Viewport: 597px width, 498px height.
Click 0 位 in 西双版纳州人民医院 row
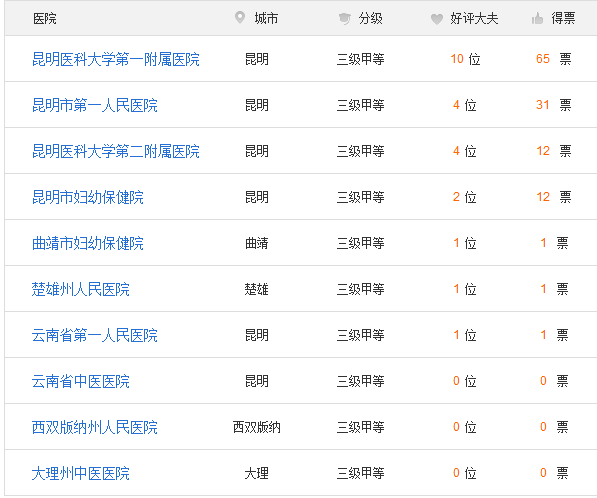tap(465, 427)
